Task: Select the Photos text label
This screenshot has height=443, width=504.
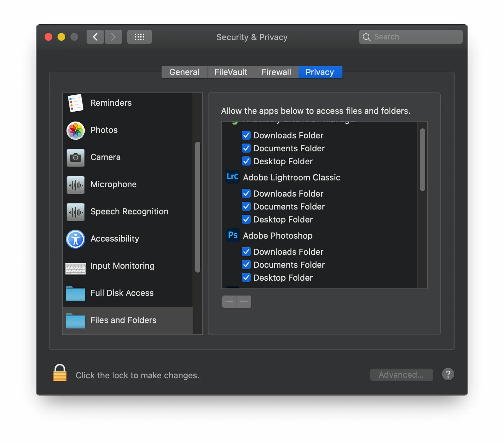Action: [x=104, y=130]
